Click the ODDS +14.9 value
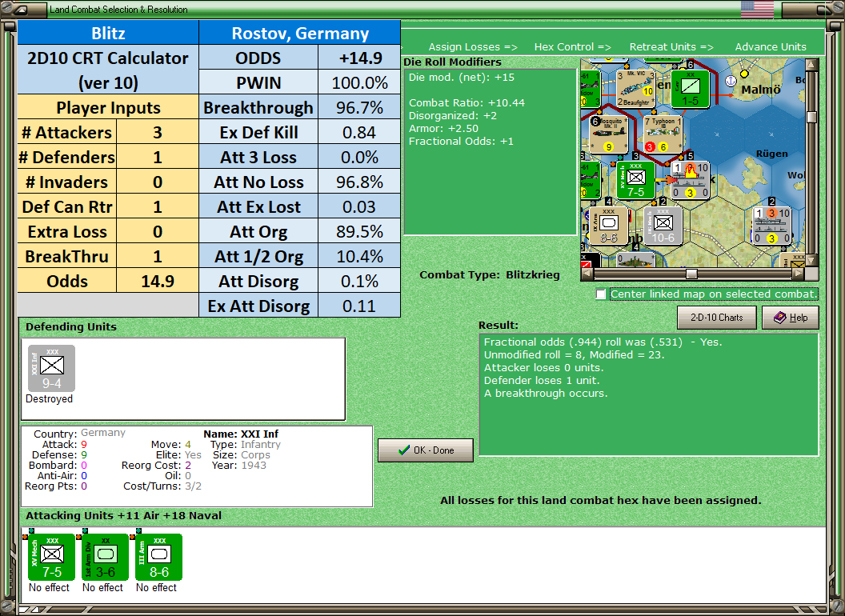The width and height of the screenshot is (845, 616). click(359, 58)
